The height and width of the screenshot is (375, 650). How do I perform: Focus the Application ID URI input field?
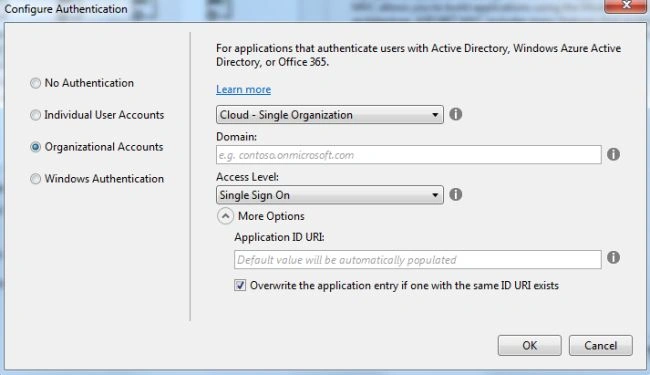[x=418, y=259]
